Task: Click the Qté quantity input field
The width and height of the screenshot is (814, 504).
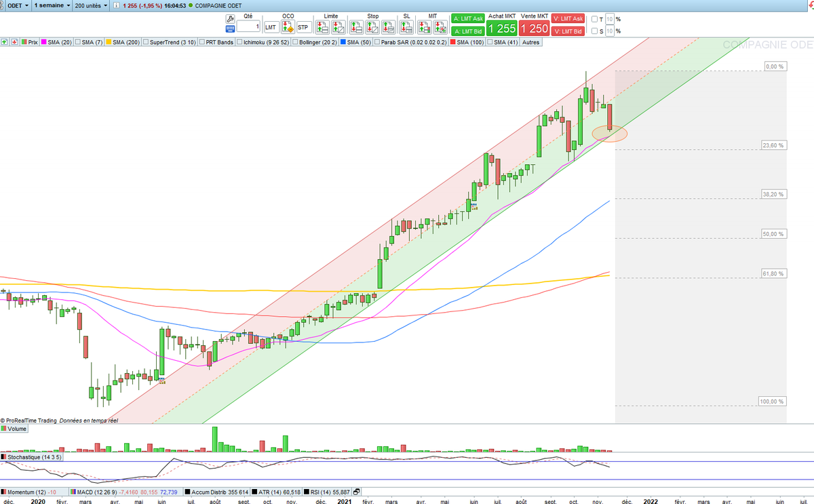Action: pyautogui.click(x=248, y=27)
